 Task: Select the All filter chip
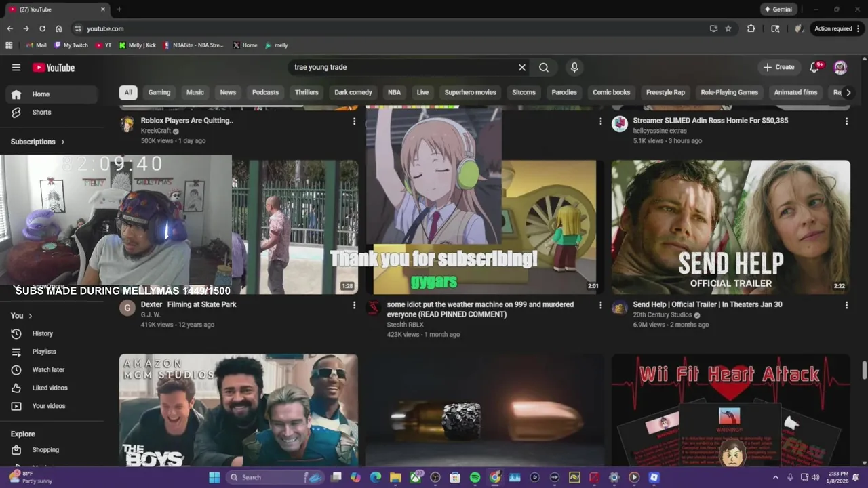coord(128,92)
